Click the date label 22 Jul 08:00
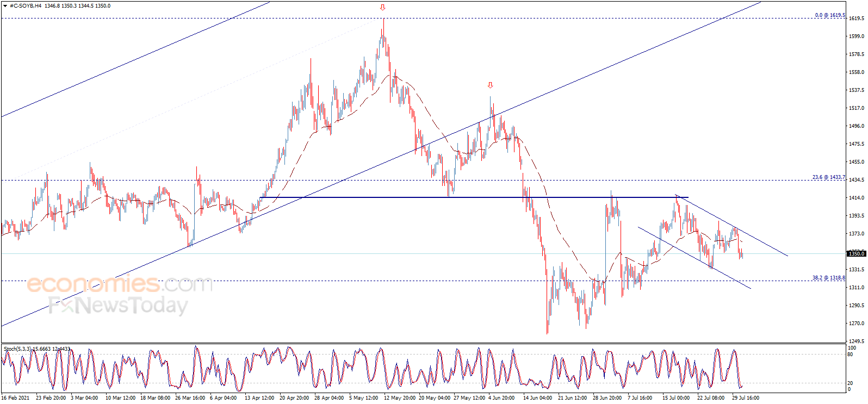 (x=711, y=398)
